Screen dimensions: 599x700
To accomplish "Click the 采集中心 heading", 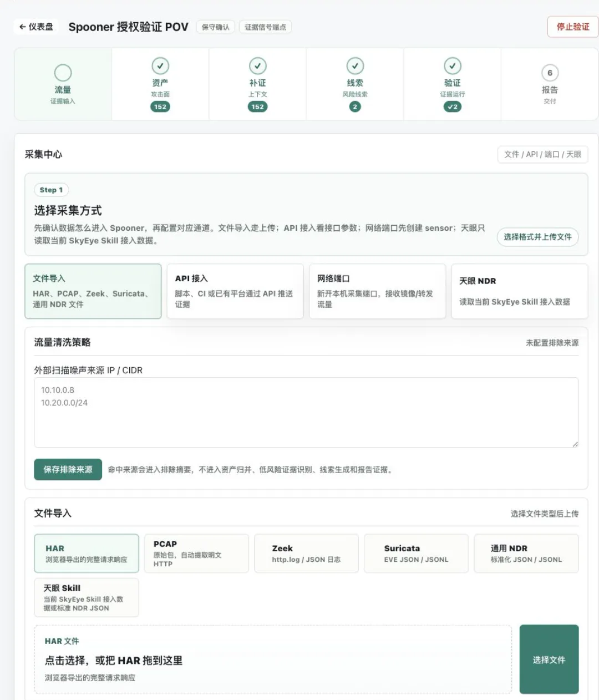I will (x=43, y=154).
